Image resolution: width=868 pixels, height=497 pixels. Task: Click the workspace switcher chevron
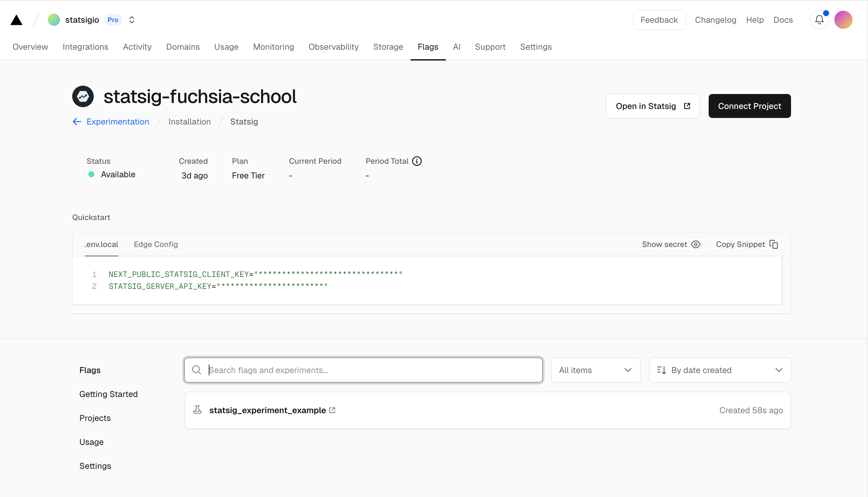[x=132, y=20]
